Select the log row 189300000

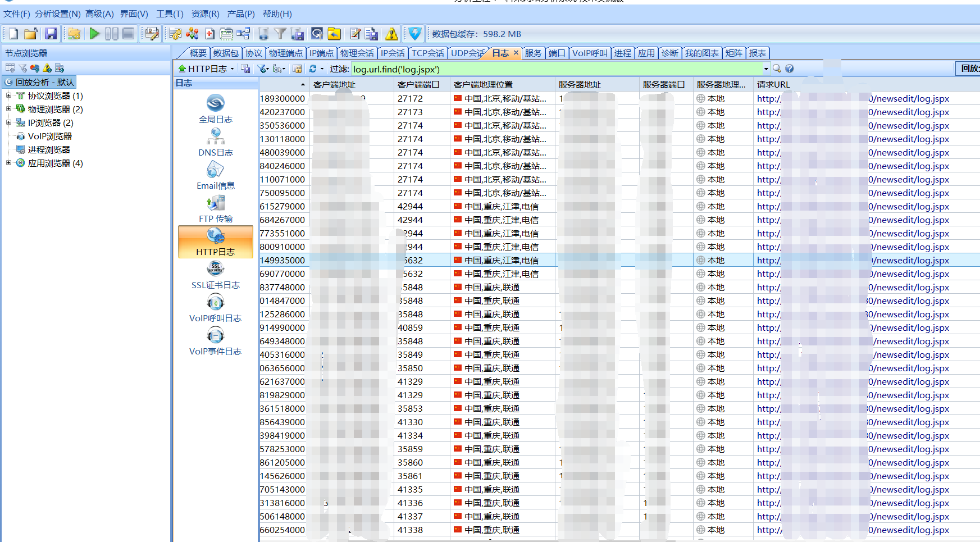coord(619,98)
